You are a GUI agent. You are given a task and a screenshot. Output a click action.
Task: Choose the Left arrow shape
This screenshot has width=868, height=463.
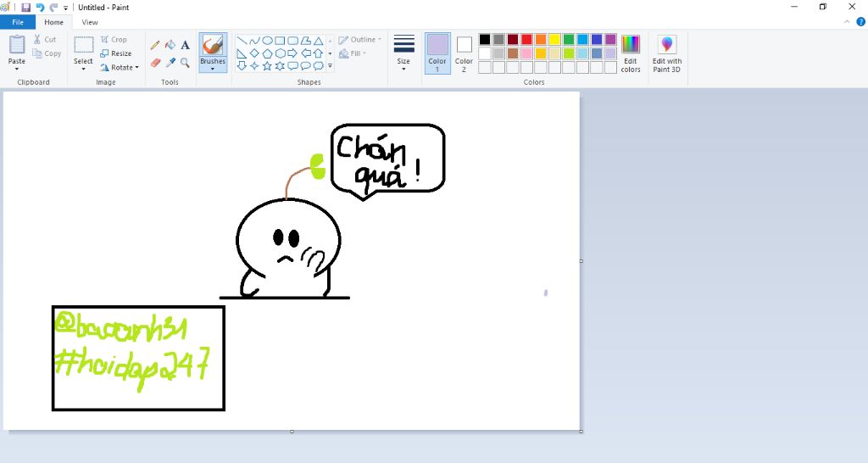(305, 53)
